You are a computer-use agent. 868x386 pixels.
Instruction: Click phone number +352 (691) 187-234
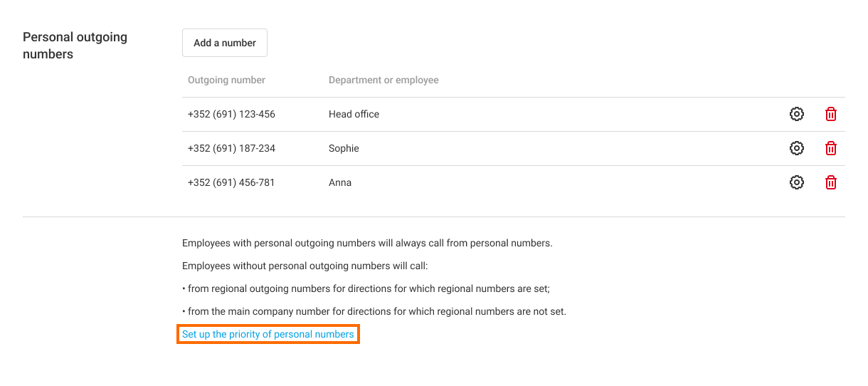click(x=231, y=148)
